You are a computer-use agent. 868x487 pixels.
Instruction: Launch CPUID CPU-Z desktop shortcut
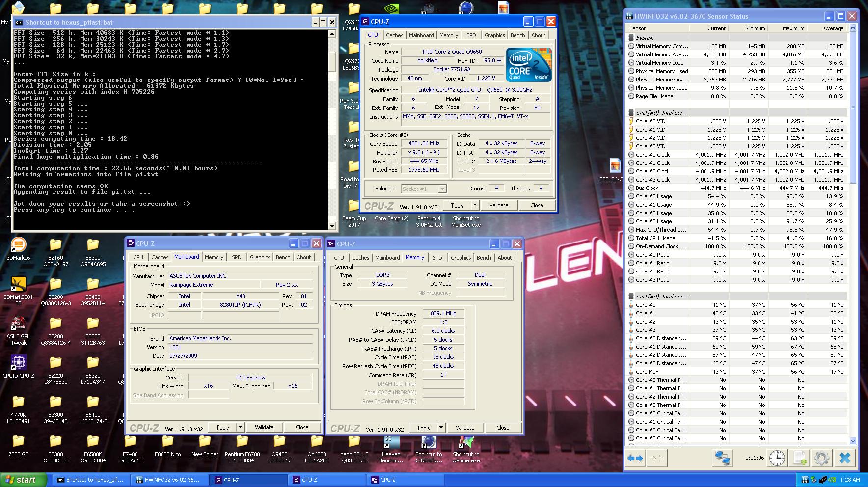point(18,366)
